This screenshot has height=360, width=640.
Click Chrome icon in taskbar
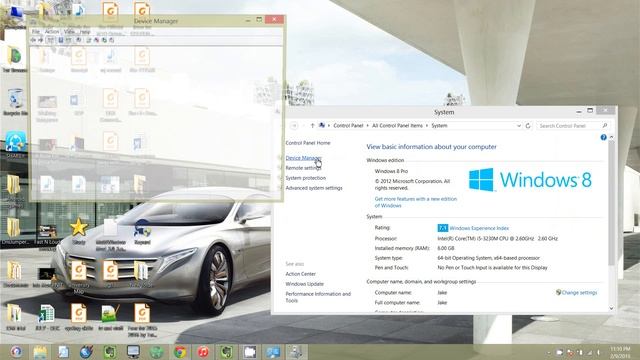pyautogui.click(x=180, y=352)
